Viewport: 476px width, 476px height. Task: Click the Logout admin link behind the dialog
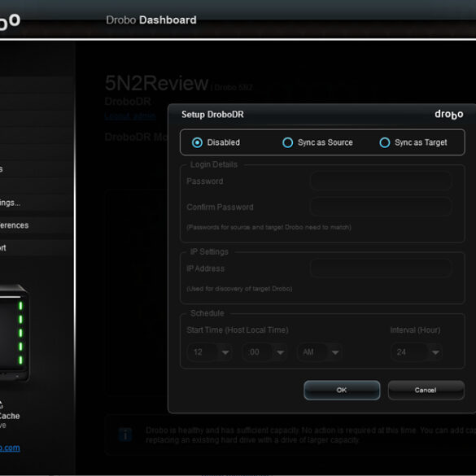[x=130, y=116]
